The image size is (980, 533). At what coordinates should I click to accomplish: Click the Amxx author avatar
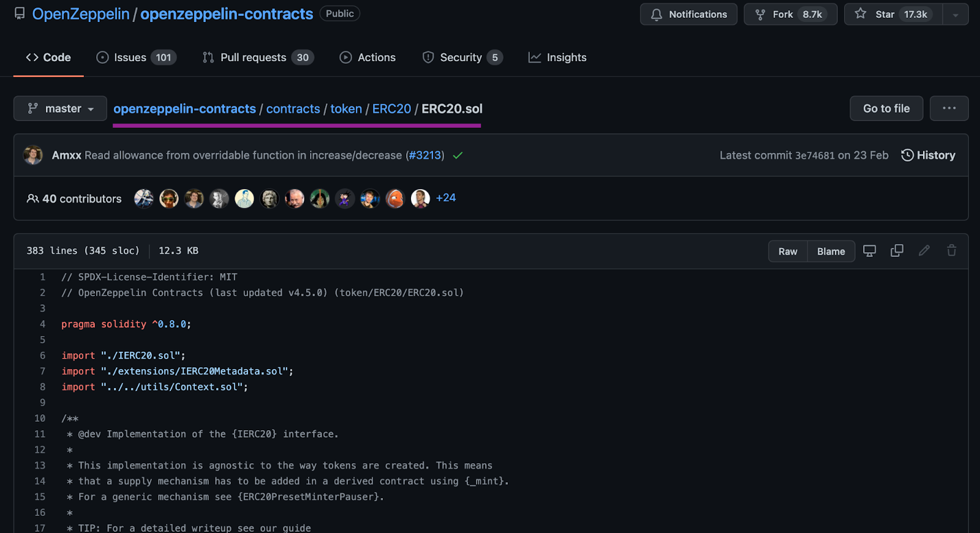tap(33, 155)
